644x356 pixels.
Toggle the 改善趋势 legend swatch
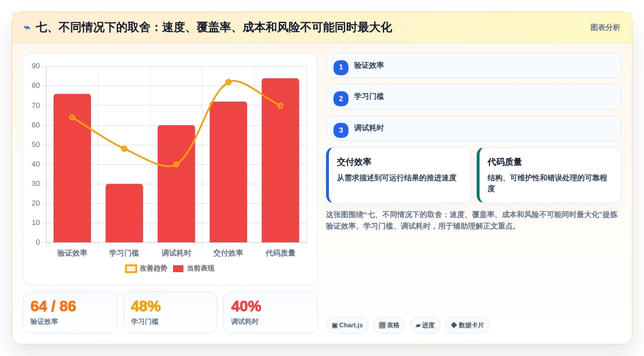coord(131,269)
